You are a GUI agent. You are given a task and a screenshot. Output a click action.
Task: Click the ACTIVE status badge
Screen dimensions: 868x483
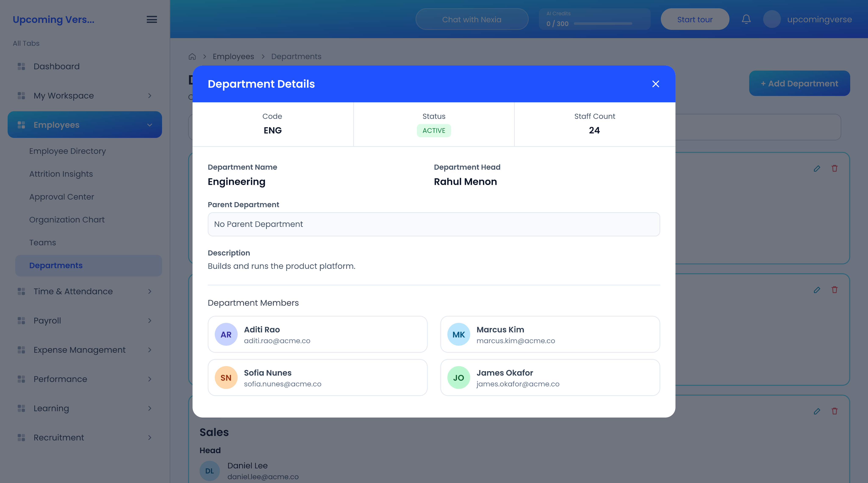[x=434, y=131]
